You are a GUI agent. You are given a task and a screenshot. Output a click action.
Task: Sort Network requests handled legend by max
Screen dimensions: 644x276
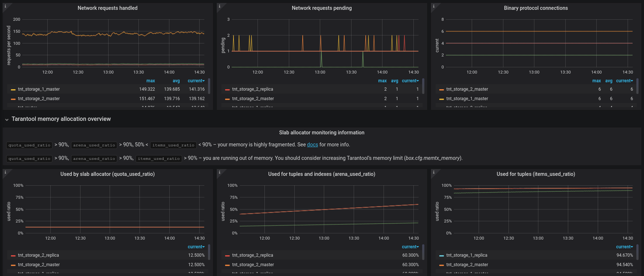point(150,81)
